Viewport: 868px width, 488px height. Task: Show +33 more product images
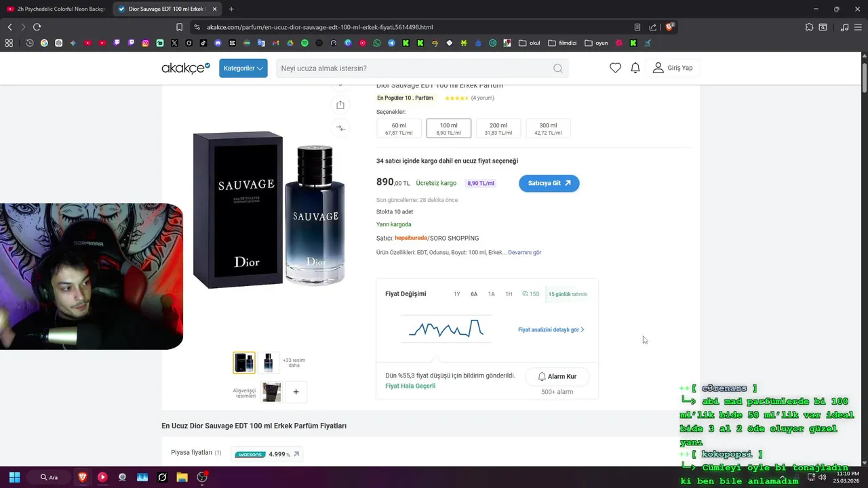tap(294, 363)
